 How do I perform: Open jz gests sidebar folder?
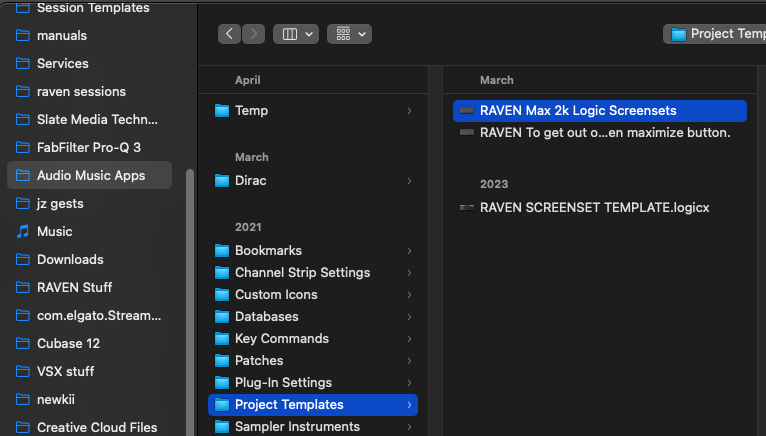(x=89, y=203)
